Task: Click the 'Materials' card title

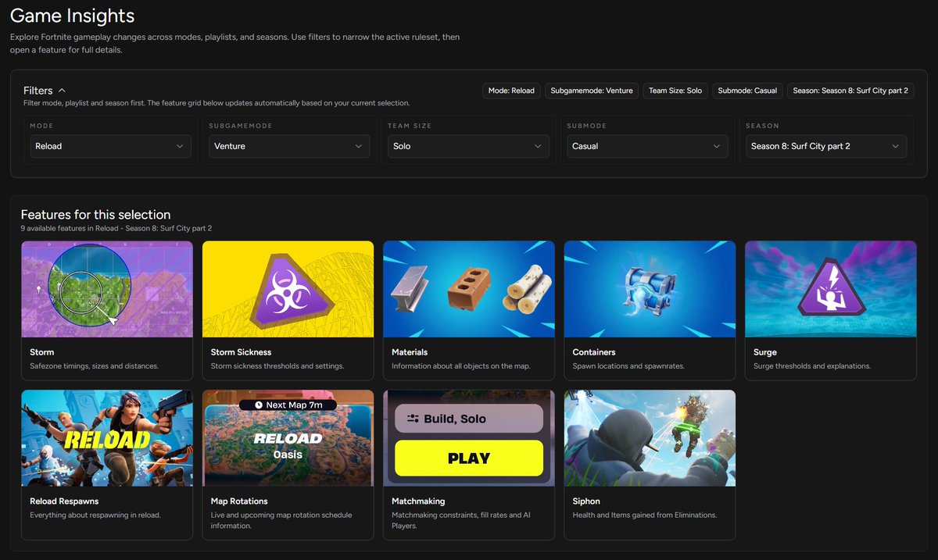Action: coord(410,352)
